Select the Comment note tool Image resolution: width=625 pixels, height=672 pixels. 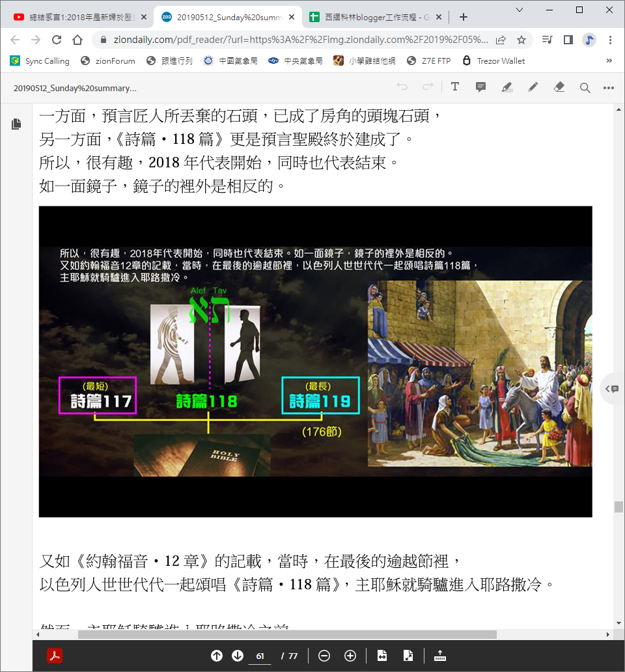point(480,87)
